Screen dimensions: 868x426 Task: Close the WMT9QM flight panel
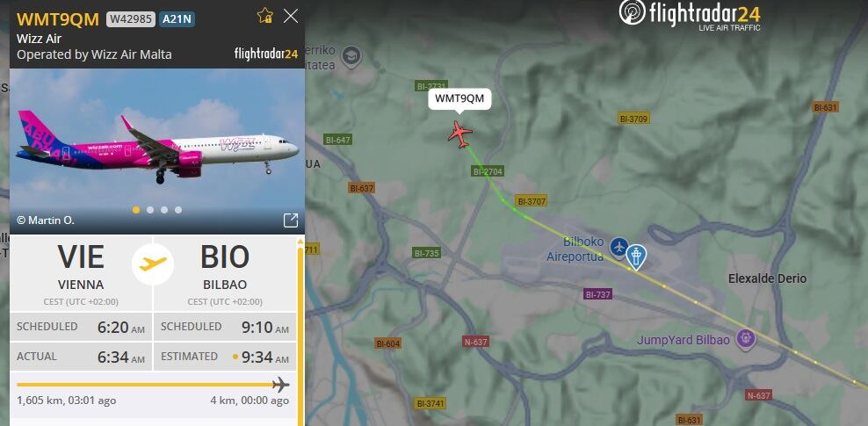291,16
